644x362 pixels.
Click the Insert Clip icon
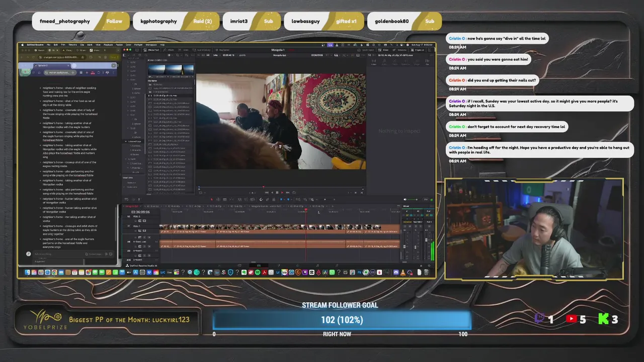tap(239, 199)
